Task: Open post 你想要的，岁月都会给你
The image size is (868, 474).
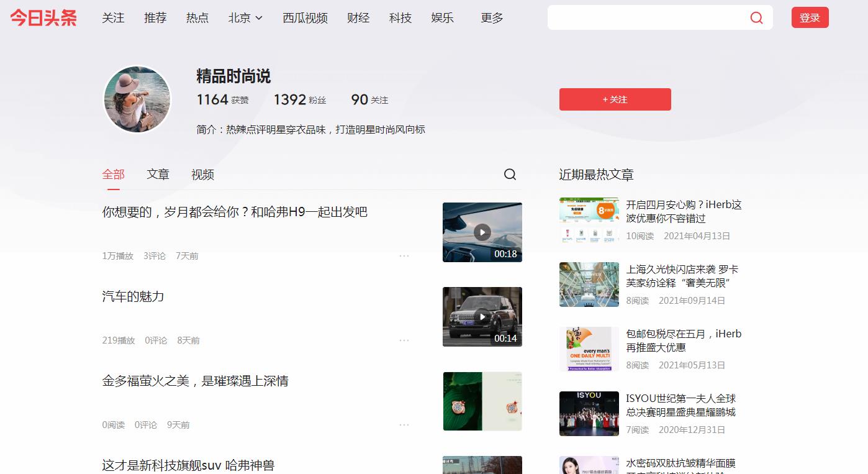Action: pos(235,212)
